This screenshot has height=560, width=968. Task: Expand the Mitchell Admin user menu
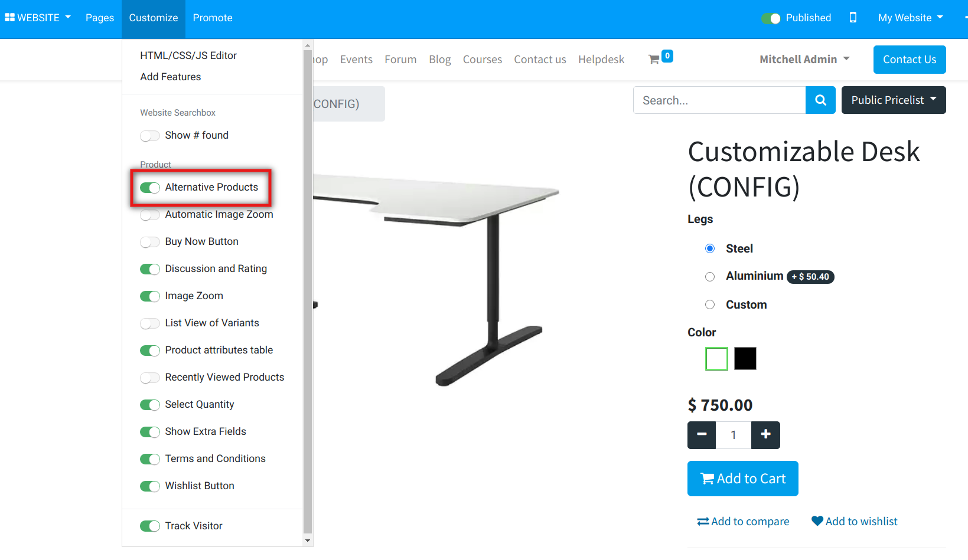(x=804, y=60)
